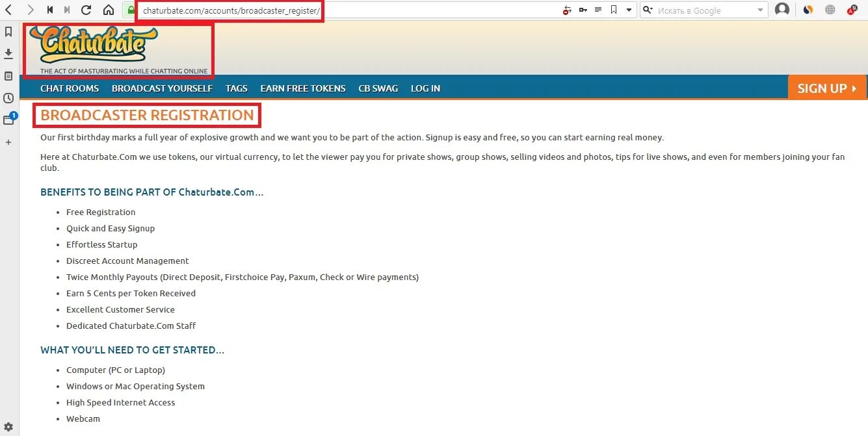Click the LOG IN menu item
Image resolution: width=868 pixels, height=436 pixels.
pos(425,88)
